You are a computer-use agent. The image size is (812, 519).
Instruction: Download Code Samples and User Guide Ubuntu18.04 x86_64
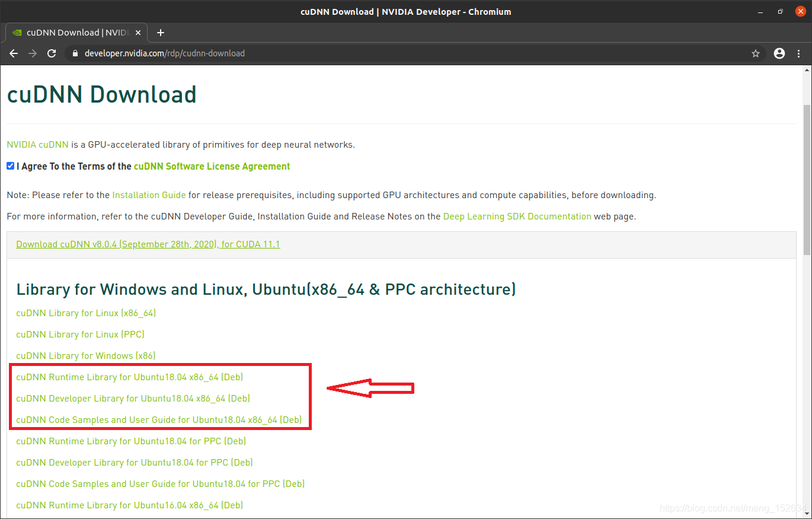159,420
